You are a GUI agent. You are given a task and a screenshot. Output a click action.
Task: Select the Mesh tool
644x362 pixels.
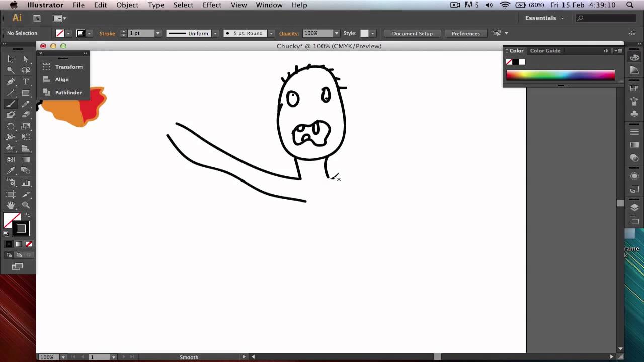[x=11, y=160]
